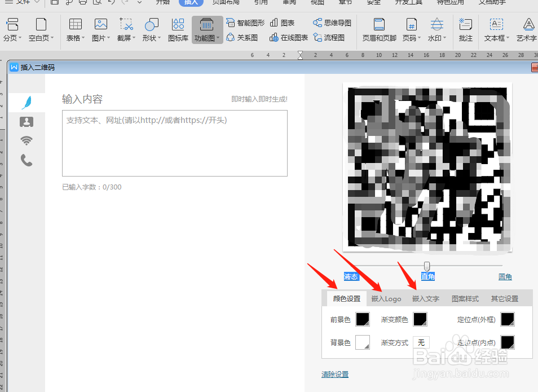
Task: Select the phone icon in sidebar
Action: pos(27,160)
